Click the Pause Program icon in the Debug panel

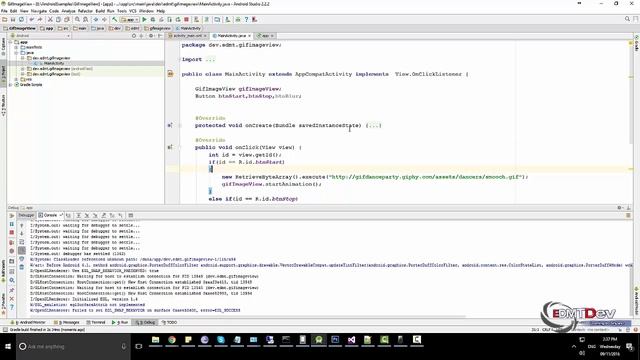click(11, 224)
